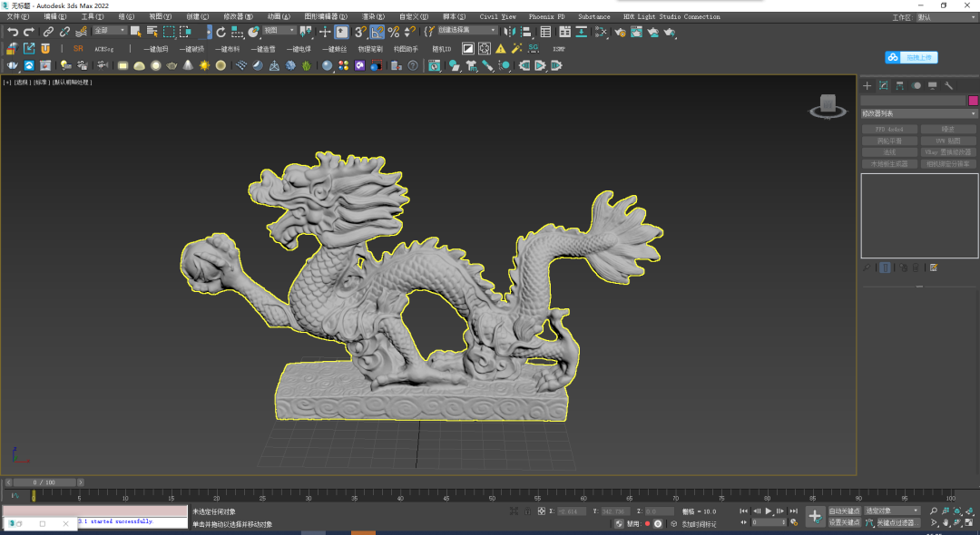Viewport: 980px width, 535px height.
Task: Toggle Auto Key (自动关键点) mode
Action: tap(843, 511)
